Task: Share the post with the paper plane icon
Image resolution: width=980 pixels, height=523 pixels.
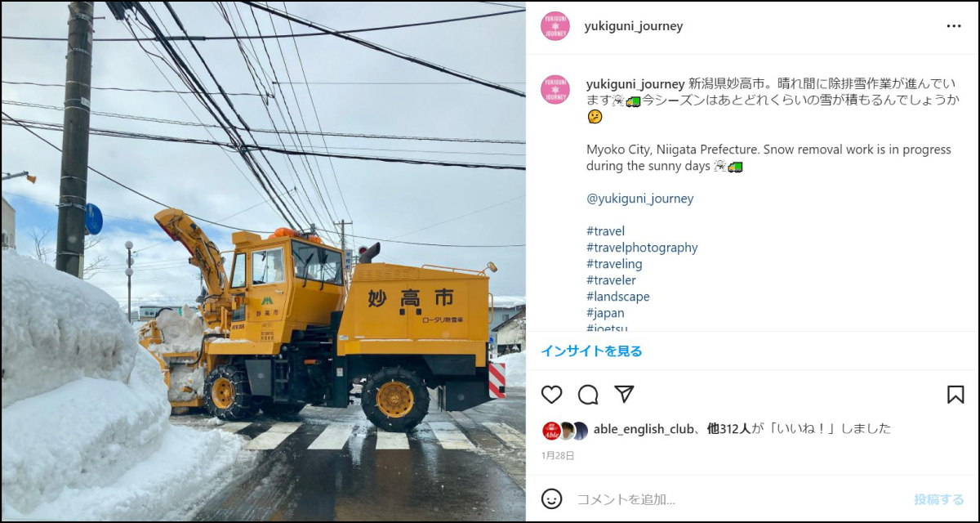Action: tap(624, 395)
